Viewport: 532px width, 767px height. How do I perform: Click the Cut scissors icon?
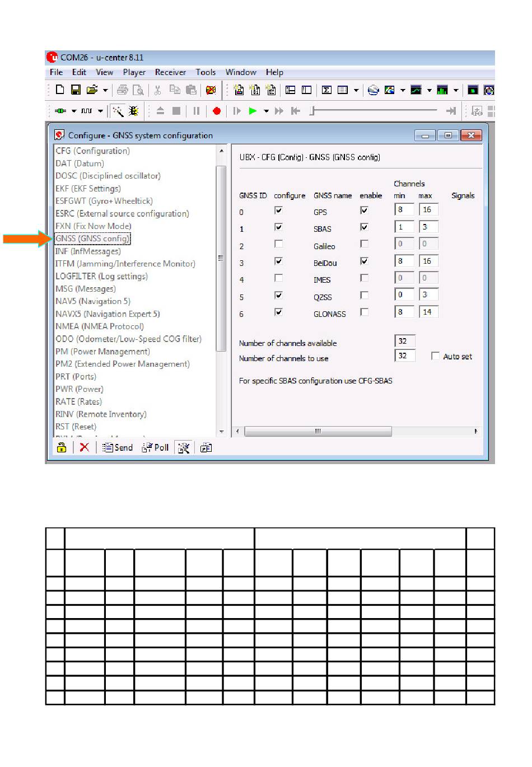[158, 90]
